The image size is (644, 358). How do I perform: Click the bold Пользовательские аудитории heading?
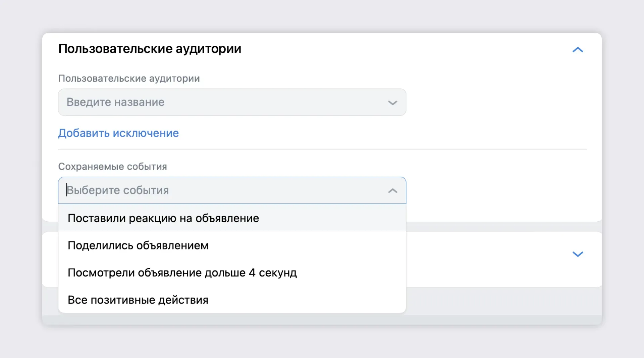[x=150, y=49]
